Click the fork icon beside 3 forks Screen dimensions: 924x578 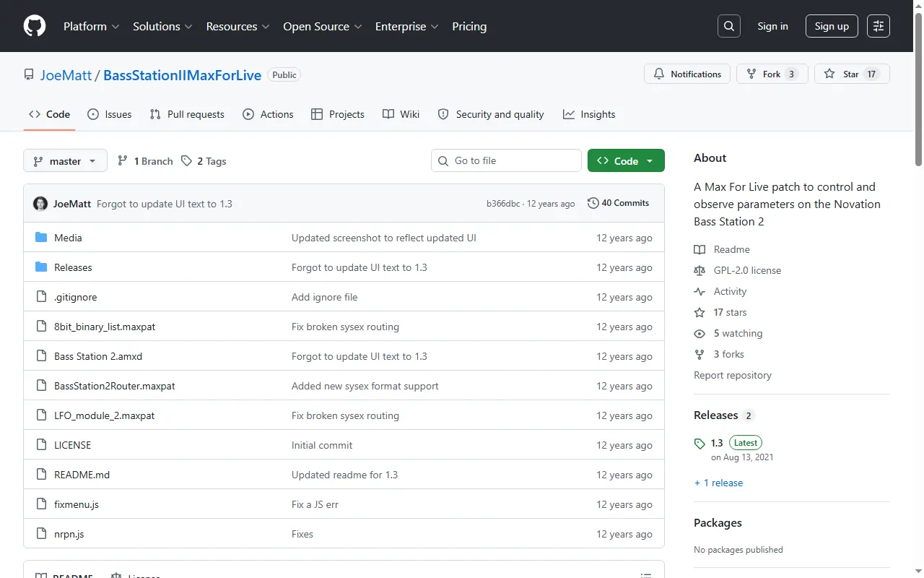point(699,354)
